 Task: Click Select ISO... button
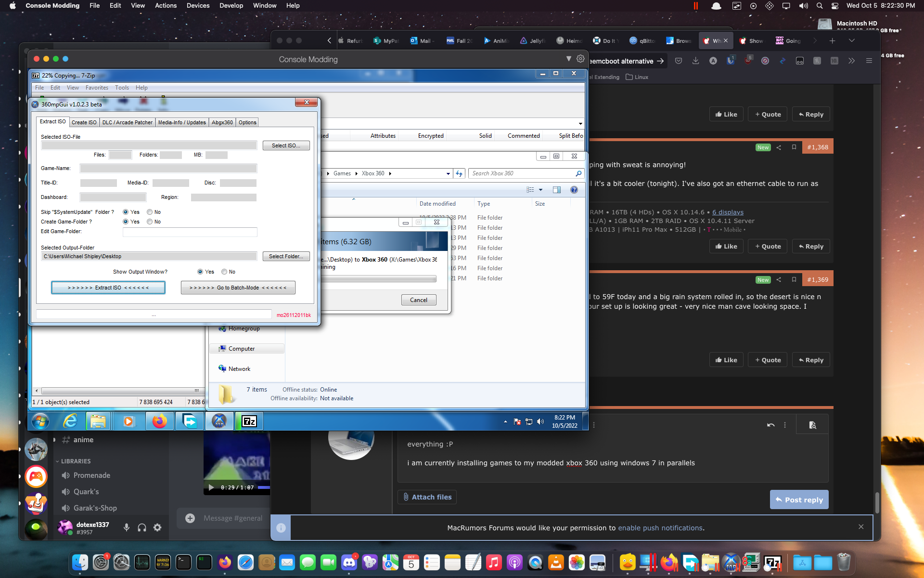point(286,145)
